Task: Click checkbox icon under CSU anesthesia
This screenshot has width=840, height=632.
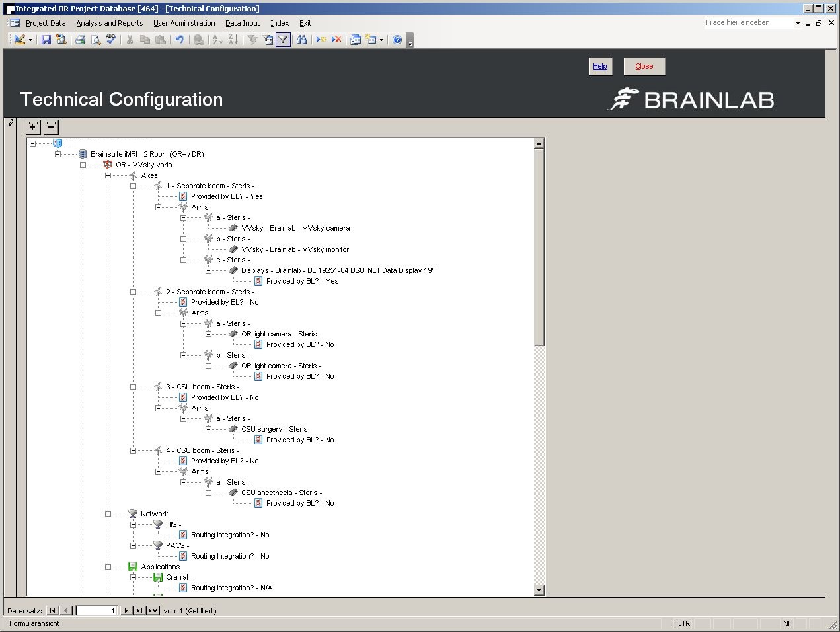Action: point(258,503)
